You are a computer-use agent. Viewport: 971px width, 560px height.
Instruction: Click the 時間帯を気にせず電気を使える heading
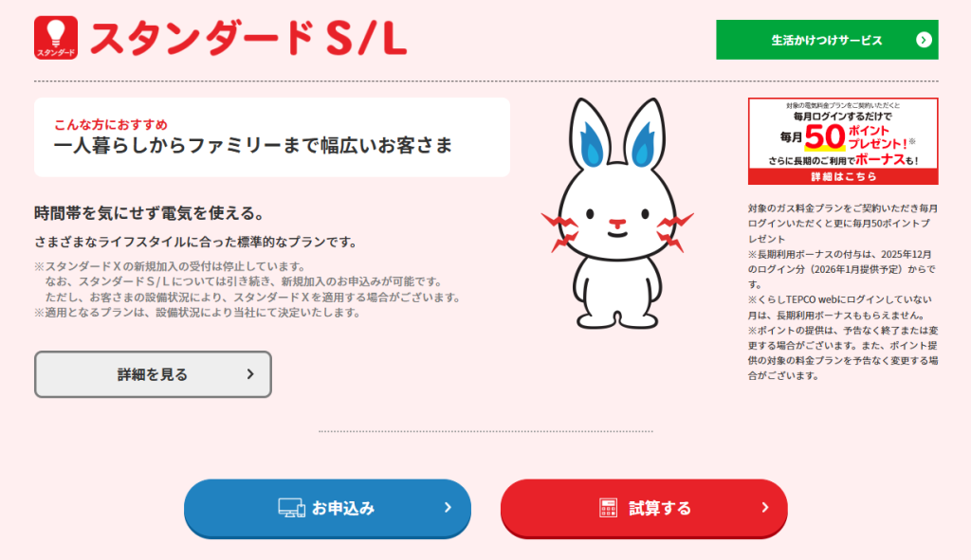tap(151, 213)
